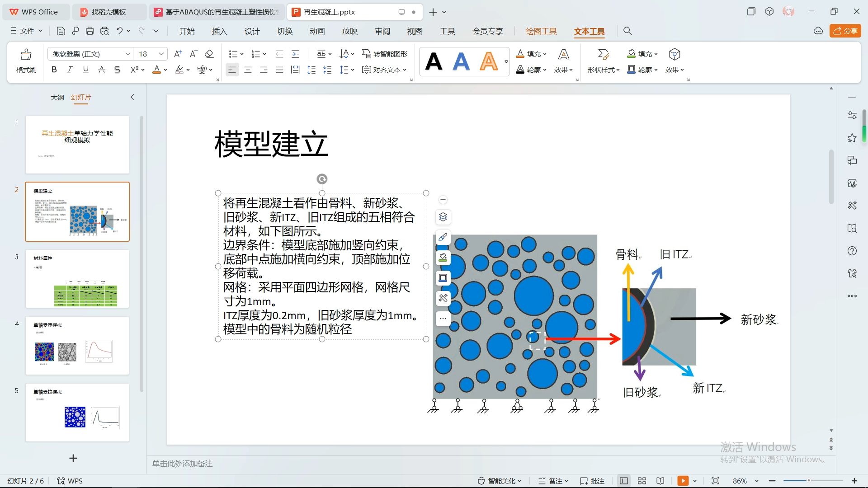868x488 pixels.
Task: Click the Increase indent icon
Action: [295, 54]
